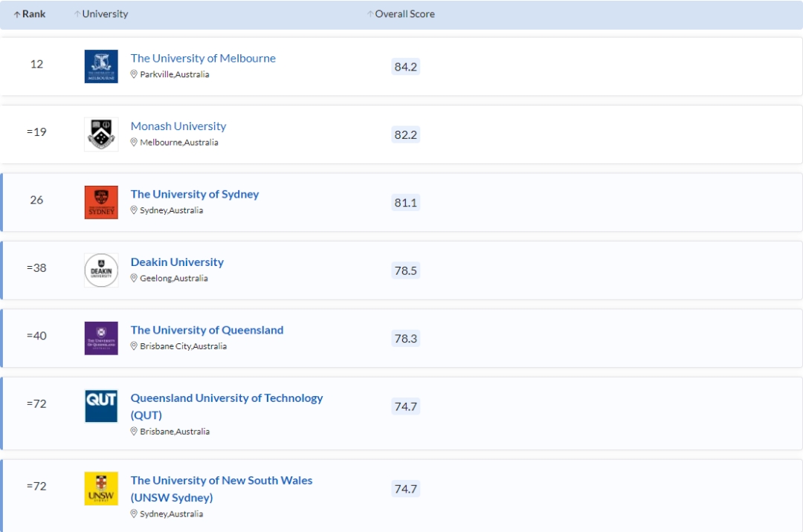Click the Deakin University circular logo
The width and height of the screenshot is (803, 532).
point(101,270)
